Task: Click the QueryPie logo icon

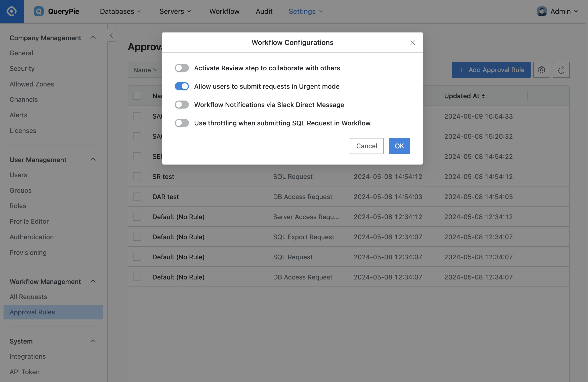Action: pyautogui.click(x=38, y=11)
